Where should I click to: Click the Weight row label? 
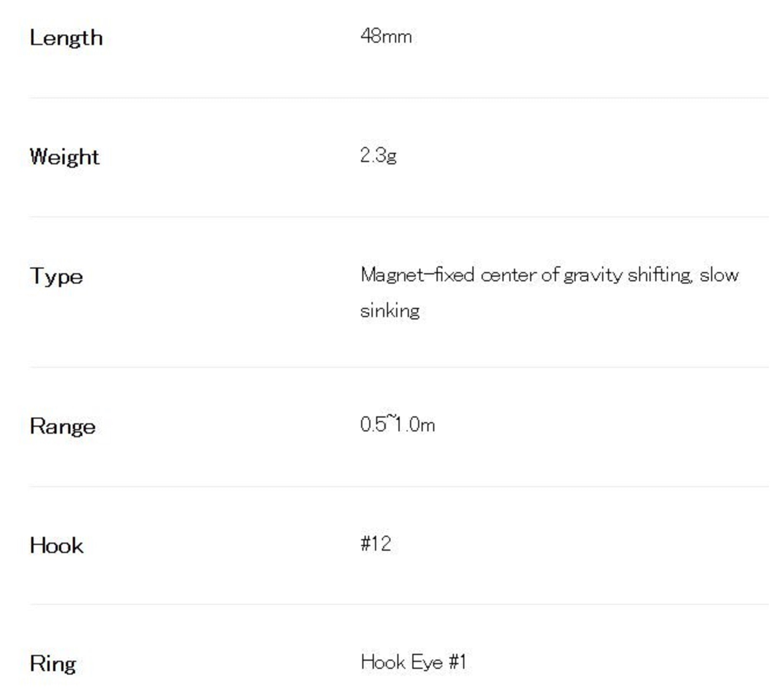(65, 157)
